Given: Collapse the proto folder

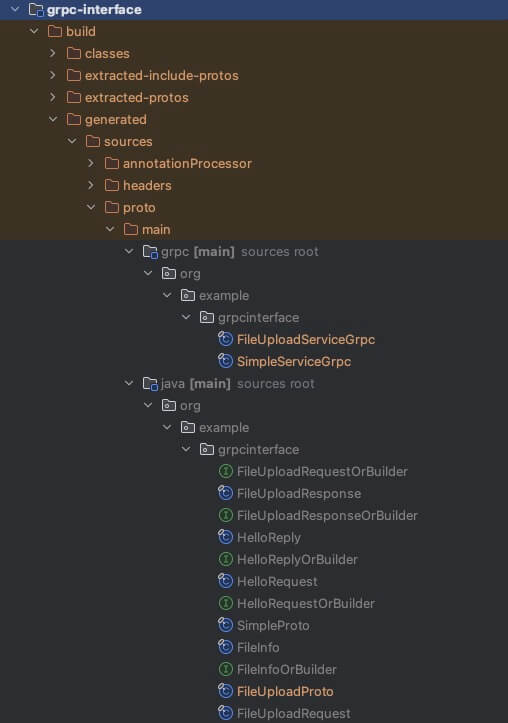Looking at the screenshot, I should (x=91, y=207).
